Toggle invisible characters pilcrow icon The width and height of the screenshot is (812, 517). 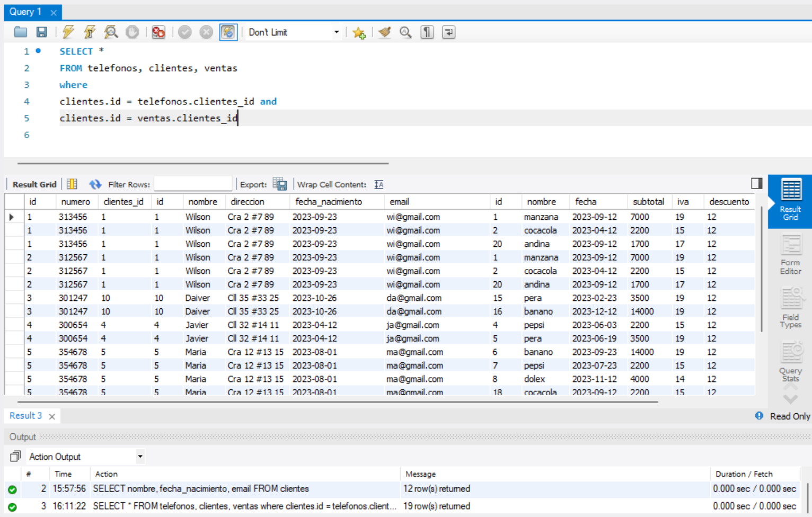click(427, 32)
